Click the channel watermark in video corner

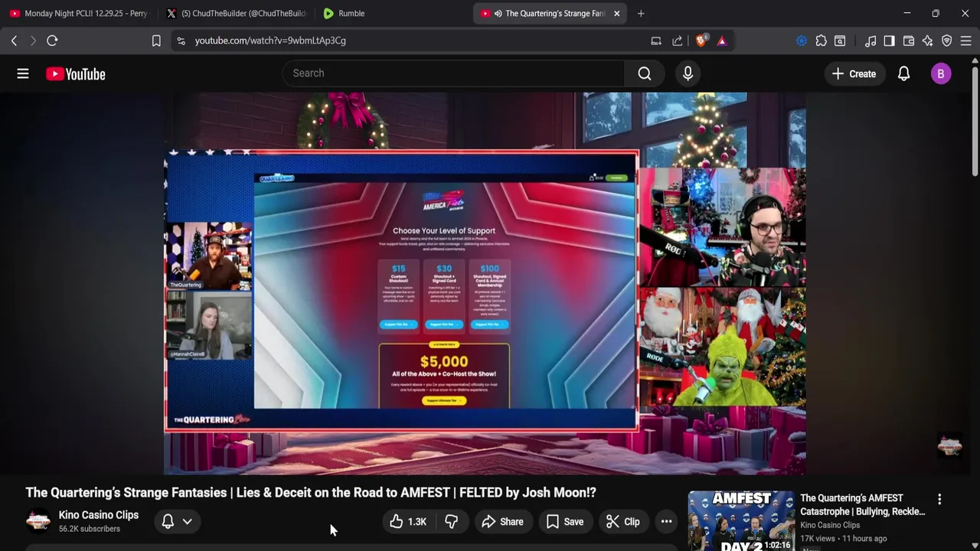pos(949,445)
